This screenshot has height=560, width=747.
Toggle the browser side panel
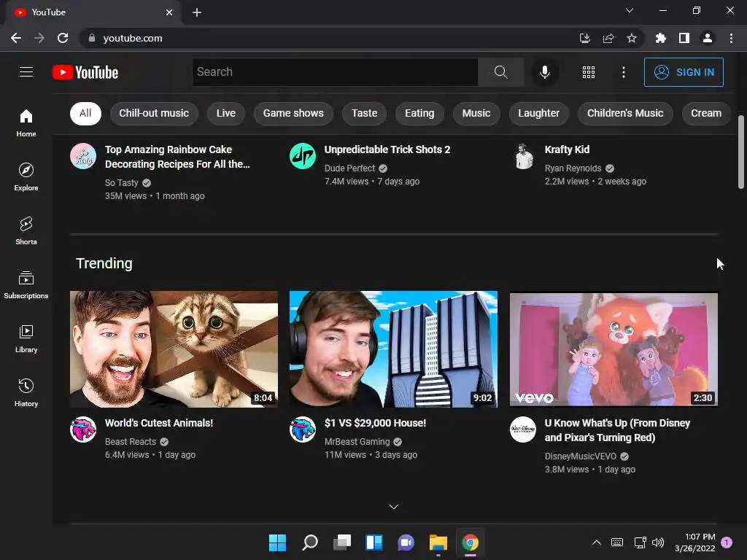click(684, 38)
